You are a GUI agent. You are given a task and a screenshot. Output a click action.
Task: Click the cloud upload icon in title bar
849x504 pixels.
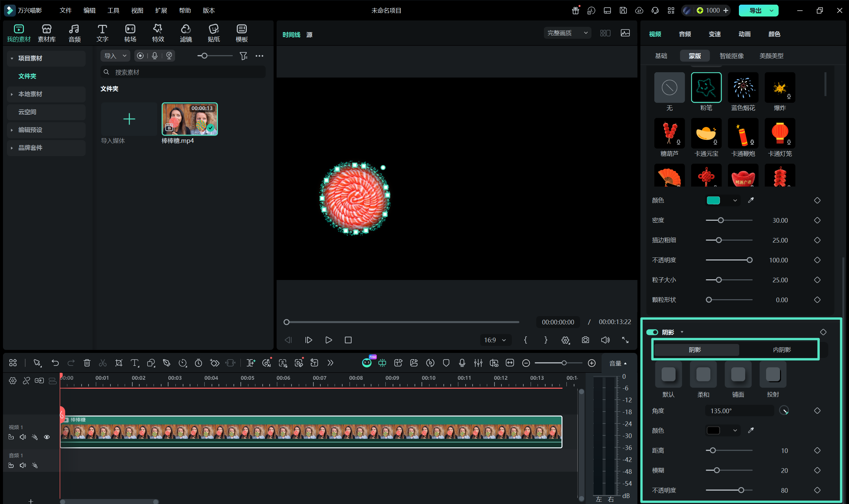[639, 11]
